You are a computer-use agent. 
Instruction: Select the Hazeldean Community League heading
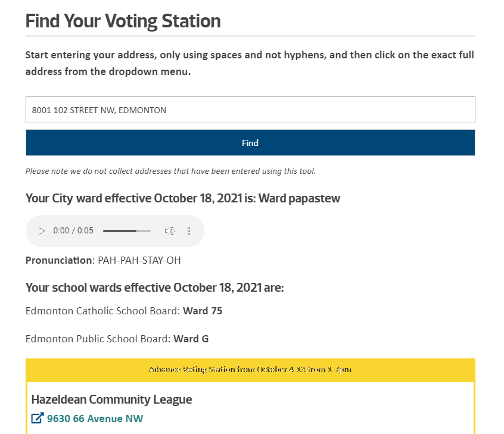(x=111, y=399)
